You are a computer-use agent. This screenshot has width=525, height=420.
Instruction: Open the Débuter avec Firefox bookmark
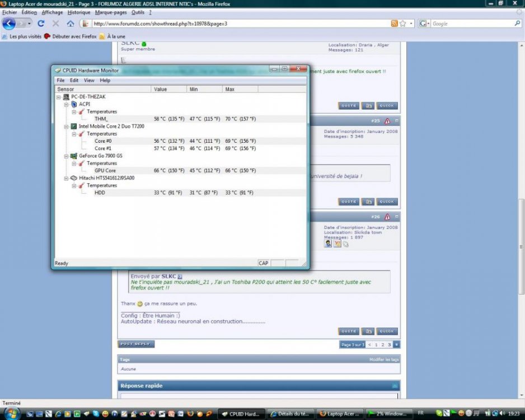tap(71, 36)
